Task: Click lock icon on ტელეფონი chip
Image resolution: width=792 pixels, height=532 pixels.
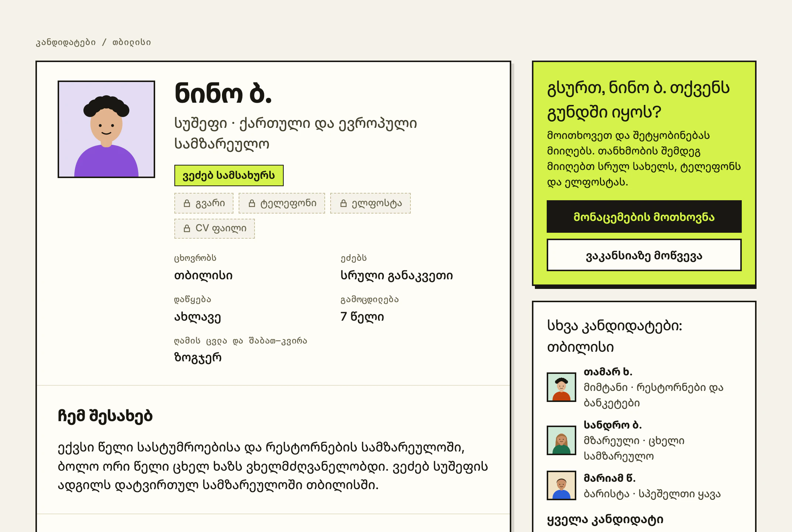Action: tap(252, 203)
